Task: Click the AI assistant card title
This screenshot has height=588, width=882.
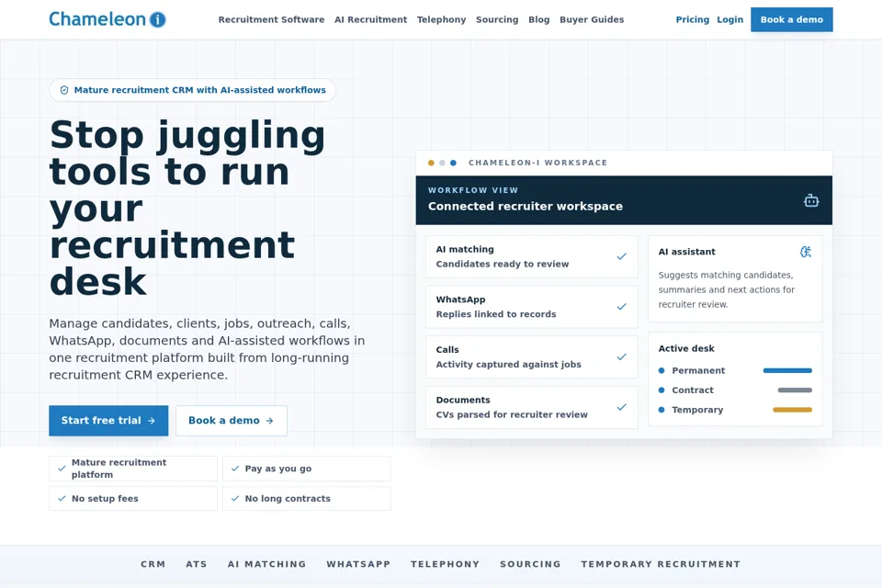Action: coord(687,252)
